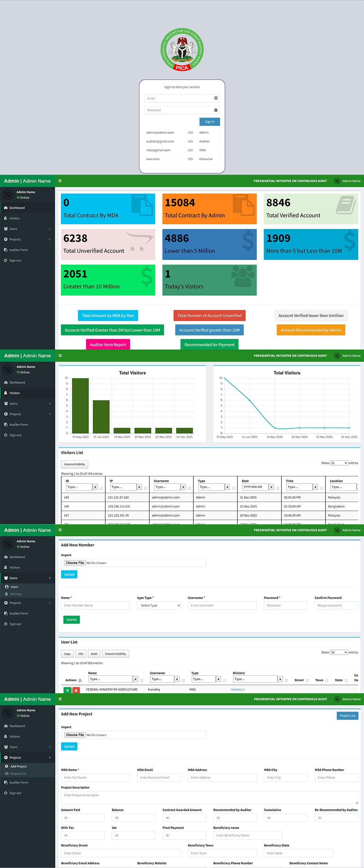This screenshot has height=868, width=364.
Task: Open the Show 10 entries dropdown
Action: (x=339, y=652)
